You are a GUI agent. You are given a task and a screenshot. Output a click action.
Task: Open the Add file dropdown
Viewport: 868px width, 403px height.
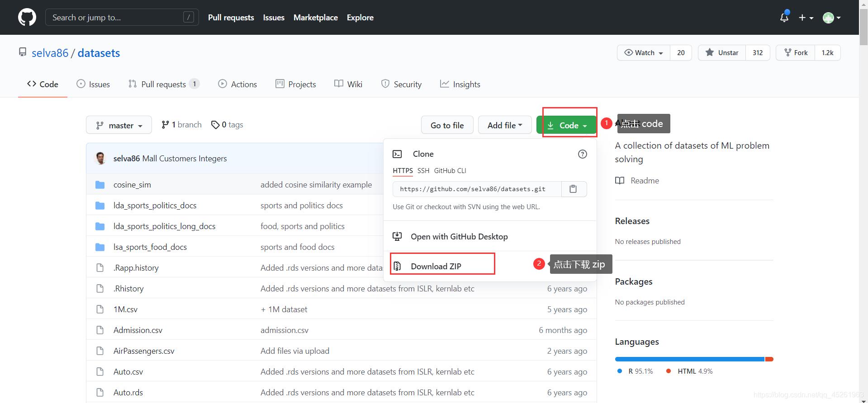(x=505, y=125)
